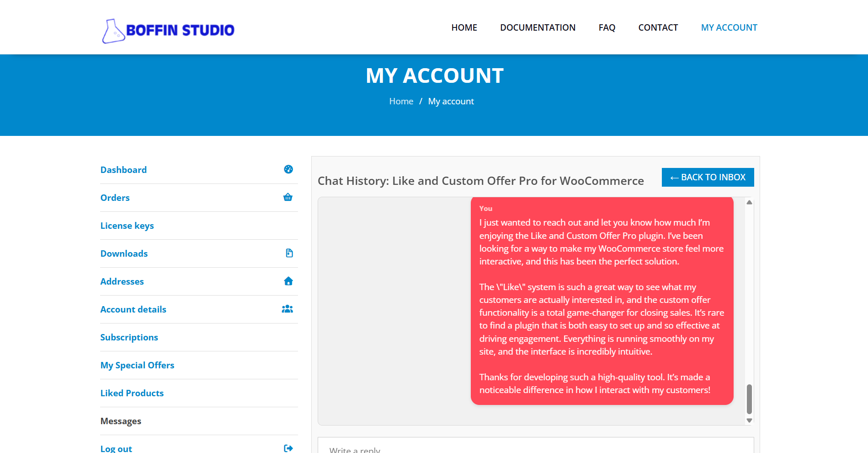This screenshot has height=453, width=868.
Task: Click the Orders basket icon
Action: [288, 197]
